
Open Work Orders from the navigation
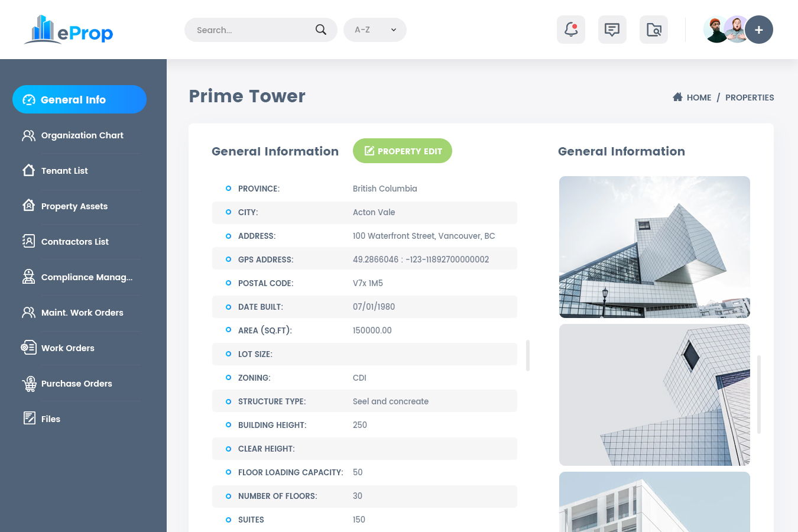pos(28,348)
